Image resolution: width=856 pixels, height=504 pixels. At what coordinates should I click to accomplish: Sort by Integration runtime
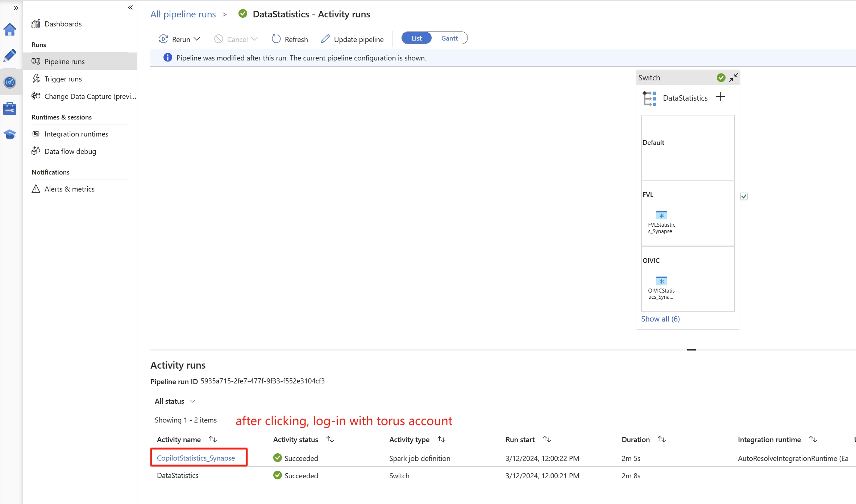click(813, 439)
